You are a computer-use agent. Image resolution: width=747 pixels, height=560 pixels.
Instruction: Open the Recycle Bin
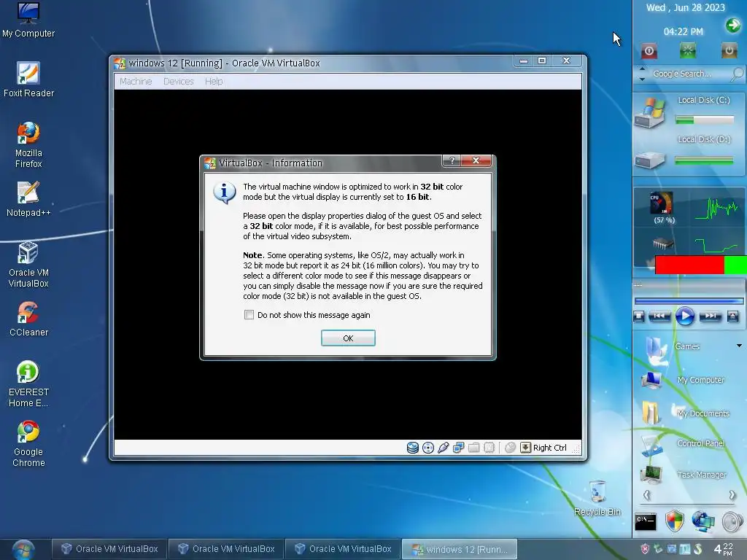[597, 499]
